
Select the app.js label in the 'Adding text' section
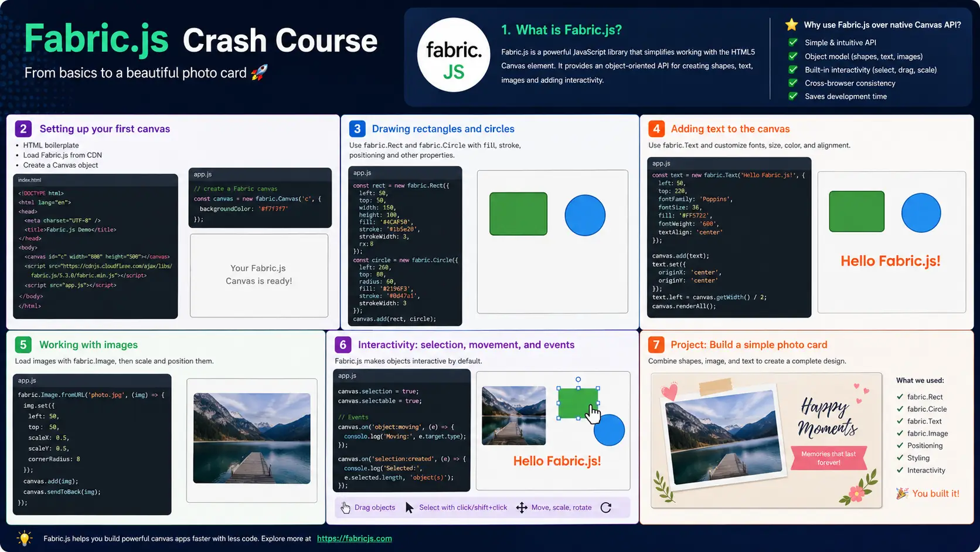coord(661,164)
